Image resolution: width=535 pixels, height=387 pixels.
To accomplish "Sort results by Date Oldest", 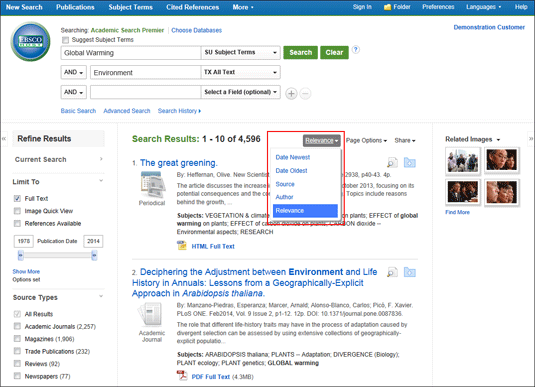I will (291, 171).
